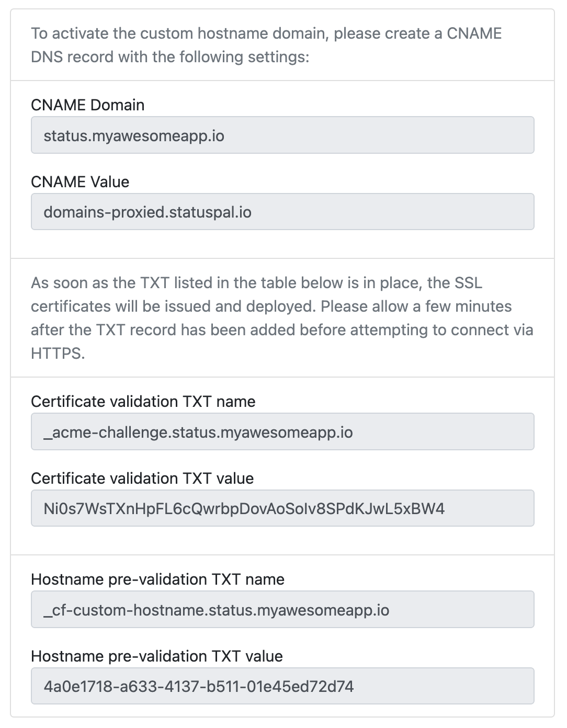The height and width of the screenshot is (728, 567).
Task: Click the "after the TXT record has been added" line
Action: pos(281,330)
